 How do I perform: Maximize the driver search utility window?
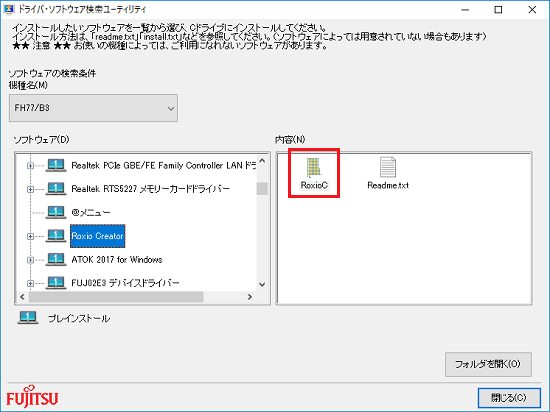[x=498, y=10]
